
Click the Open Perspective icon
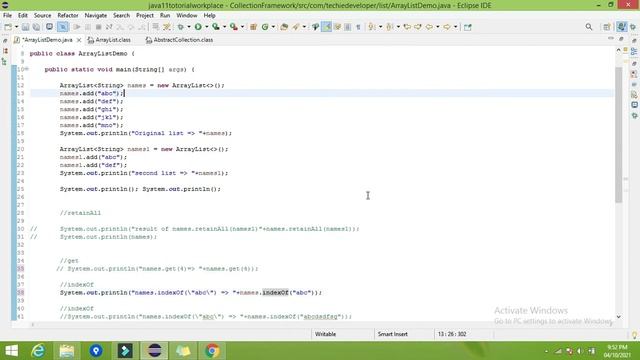point(607,27)
